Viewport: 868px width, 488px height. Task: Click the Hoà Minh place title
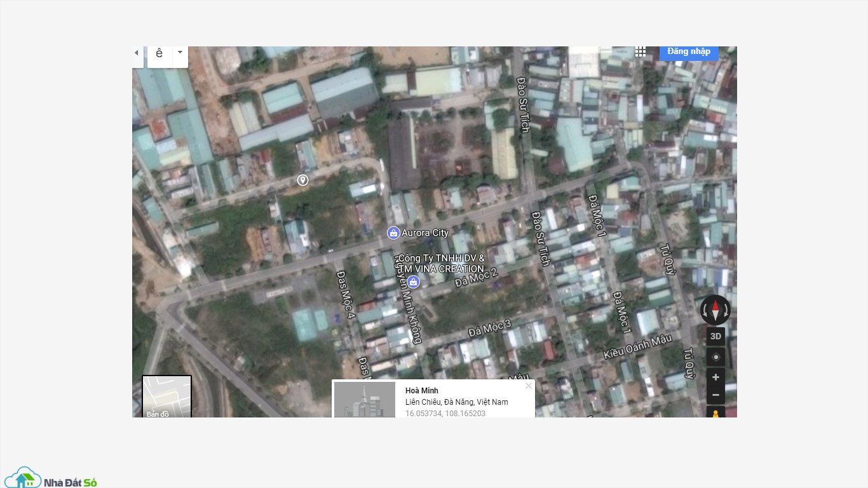coord(422,391)
